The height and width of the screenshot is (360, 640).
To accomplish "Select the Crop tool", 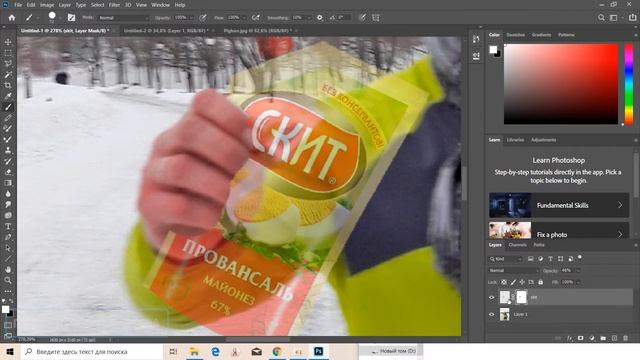I will pos(8,85).
